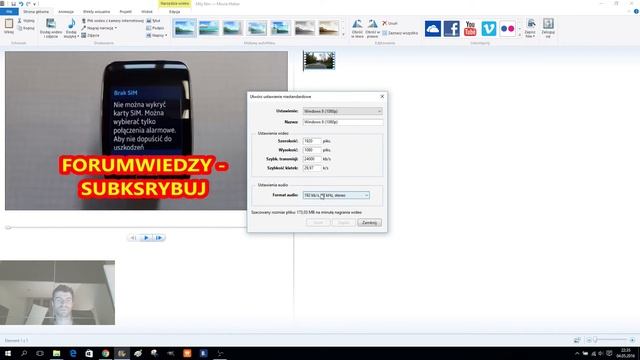Click the add videos and photos icon
The height and width of the screenshot is (360, 640).
coord(51,24)
